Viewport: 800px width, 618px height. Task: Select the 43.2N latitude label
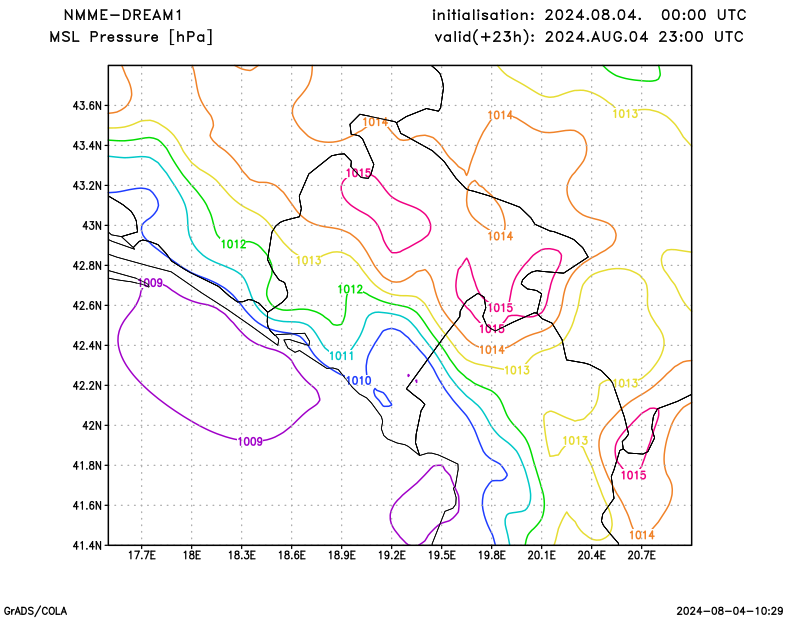[87, 186]
